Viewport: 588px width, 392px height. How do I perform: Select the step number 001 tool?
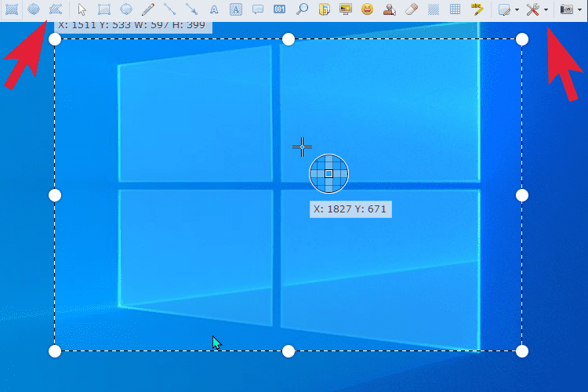point(279,9)
